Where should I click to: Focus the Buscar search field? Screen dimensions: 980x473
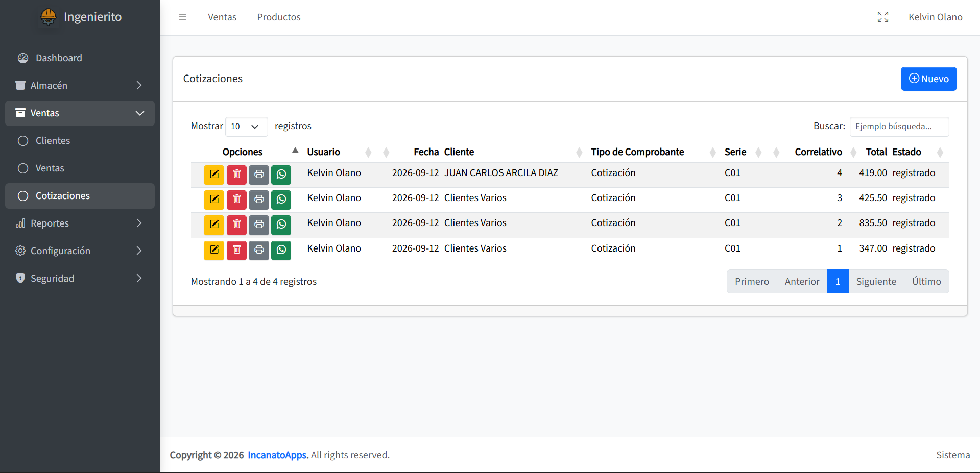pos(899,126)
